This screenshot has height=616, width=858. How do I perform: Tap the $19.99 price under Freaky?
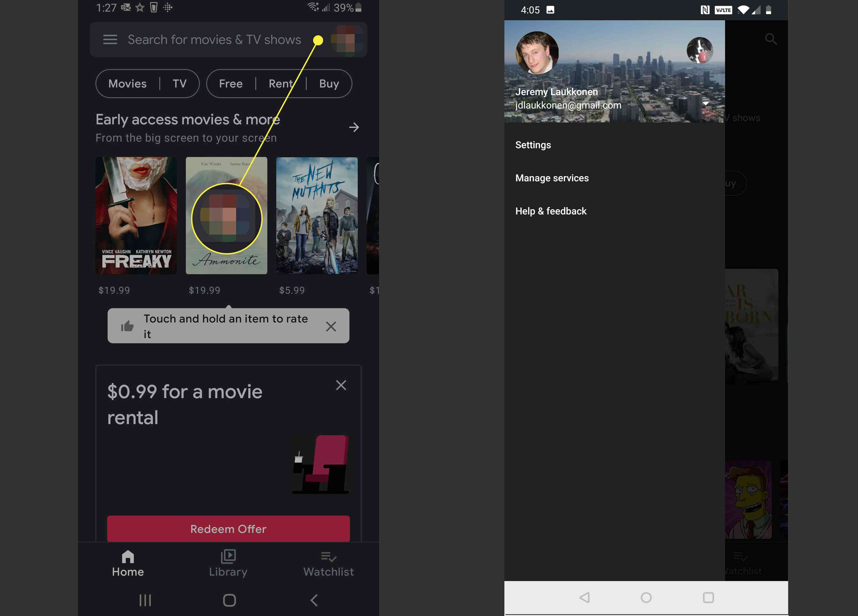pyautogui.click(x=114, y=290)
